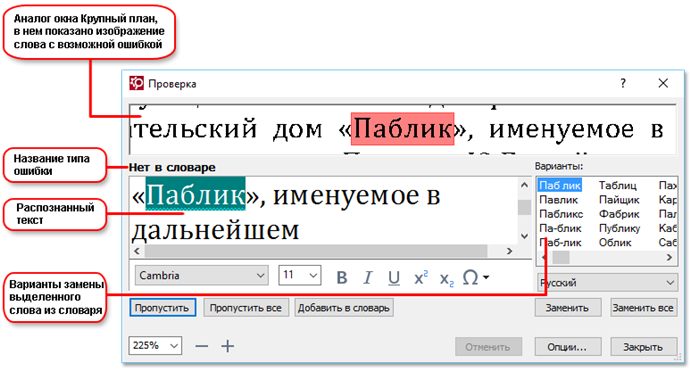690x371 pixels.
Task: Open Omega special symbol insert menu
Action: pos(476,277)
